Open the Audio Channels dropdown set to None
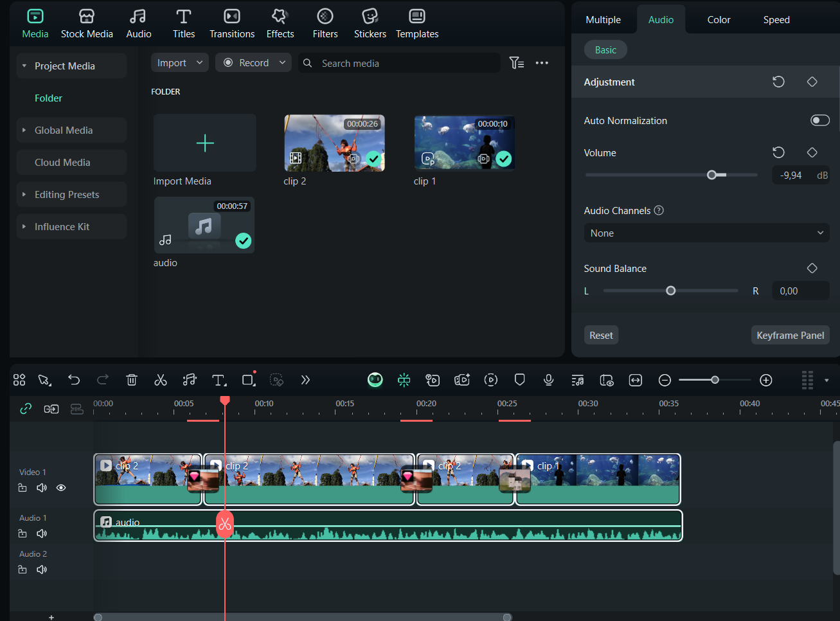The width and height of the screenshot is (840, 621). coord(706,233)
